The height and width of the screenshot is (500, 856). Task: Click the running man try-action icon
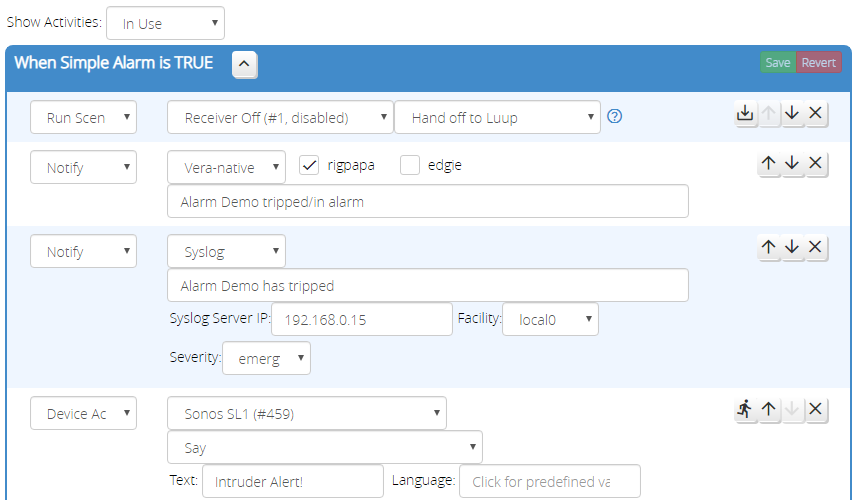pos(745,409)
